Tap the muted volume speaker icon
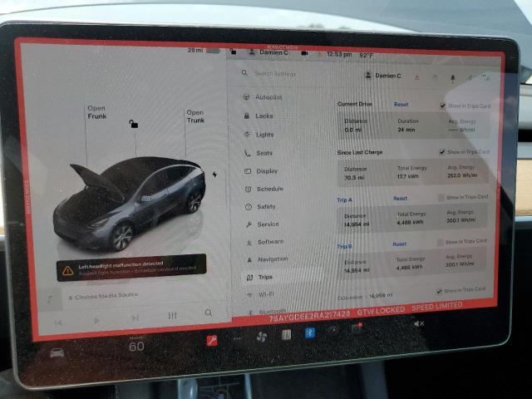The width and height of the screenshot is (532, 399). [x=419, y=324]
